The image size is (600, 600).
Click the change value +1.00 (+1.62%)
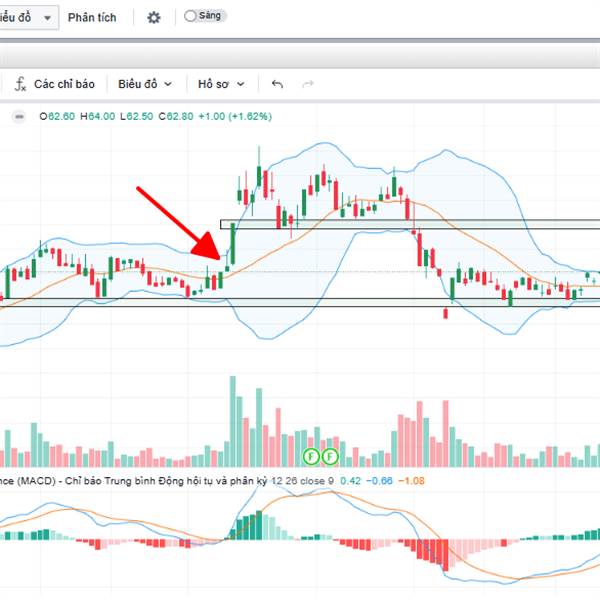click(235, 116)
